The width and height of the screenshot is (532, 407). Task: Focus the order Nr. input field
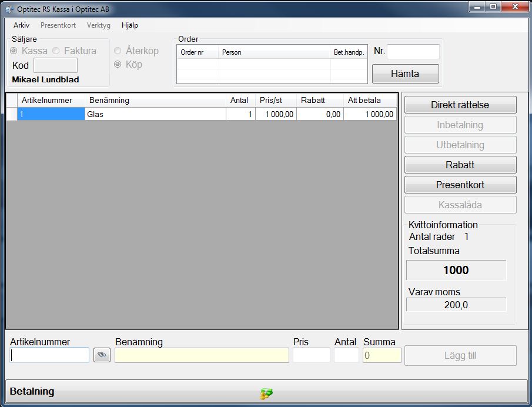click(x=413, y=52)
